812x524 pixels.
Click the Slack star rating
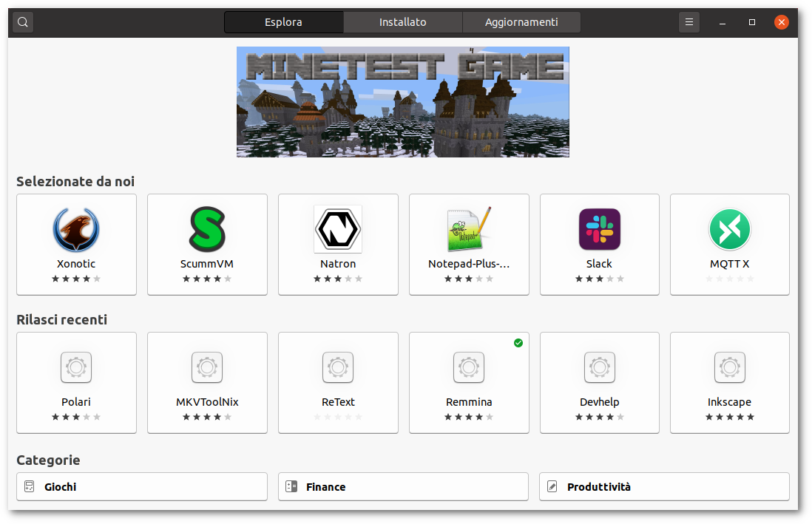[x=600, y=279]
